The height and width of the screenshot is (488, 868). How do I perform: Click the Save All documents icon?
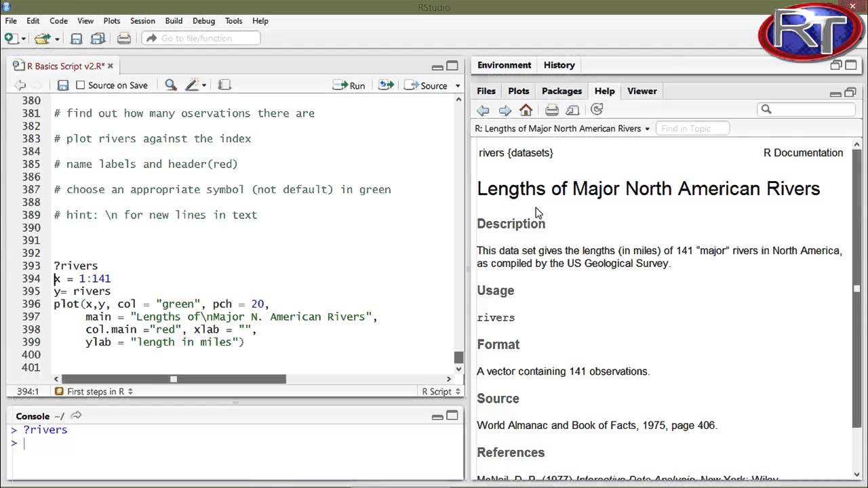pos(98,39)
